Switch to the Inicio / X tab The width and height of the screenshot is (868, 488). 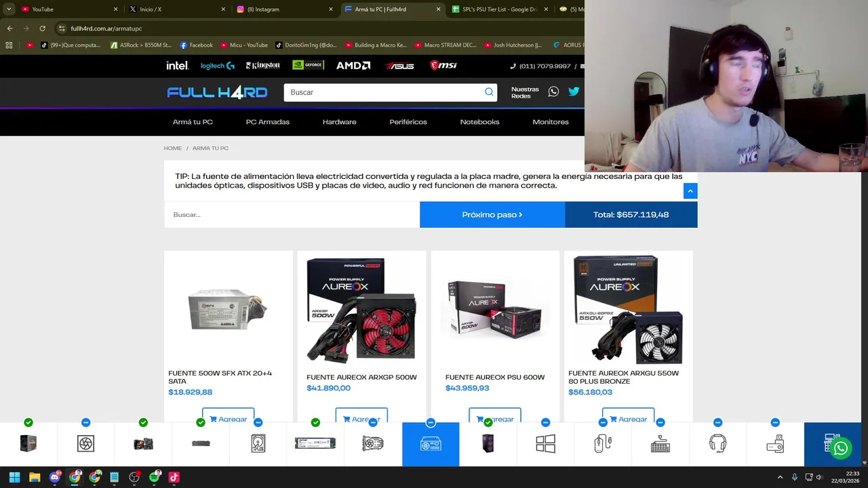tap(177, 9)
